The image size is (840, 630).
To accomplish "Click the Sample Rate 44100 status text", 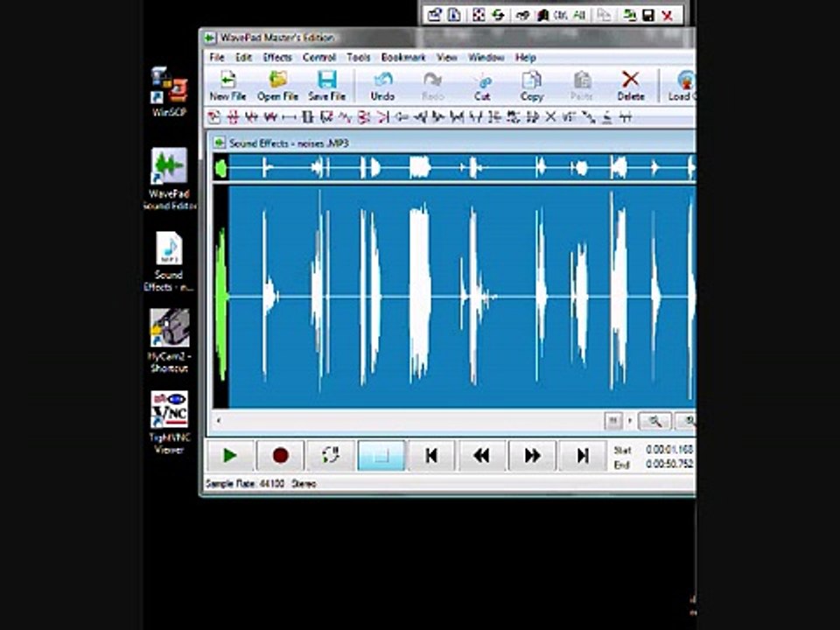I will tap(245, 484).
